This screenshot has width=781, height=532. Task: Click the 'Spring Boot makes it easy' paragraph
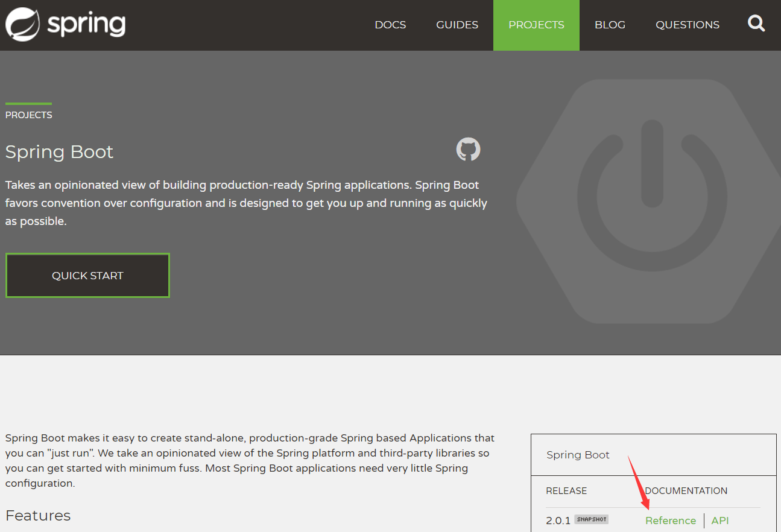point(250,460)
